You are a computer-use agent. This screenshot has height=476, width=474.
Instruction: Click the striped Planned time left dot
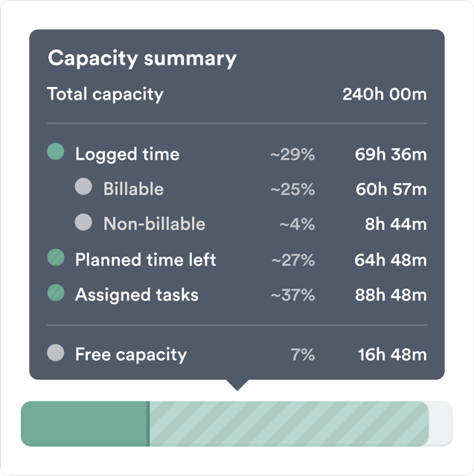click(x=56, y=257)
